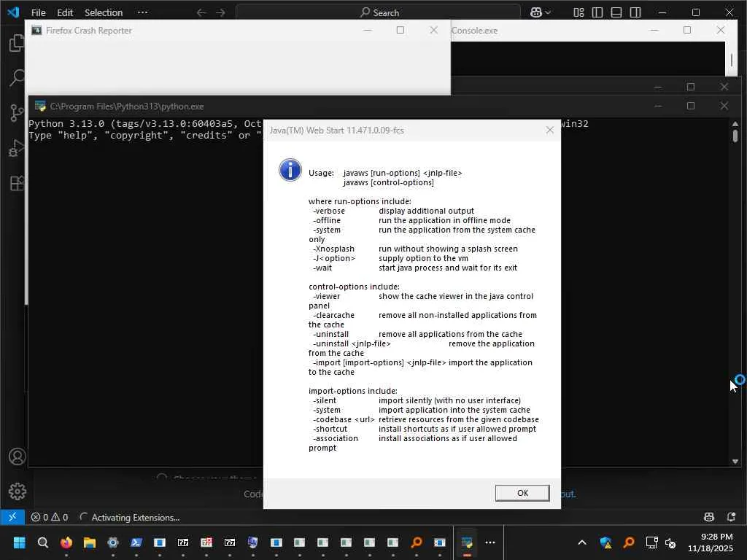The height and width of the screenshot is (560, 747).
Task: Click the python.exe console scrollbar up arrow
Action: (735, 124)
